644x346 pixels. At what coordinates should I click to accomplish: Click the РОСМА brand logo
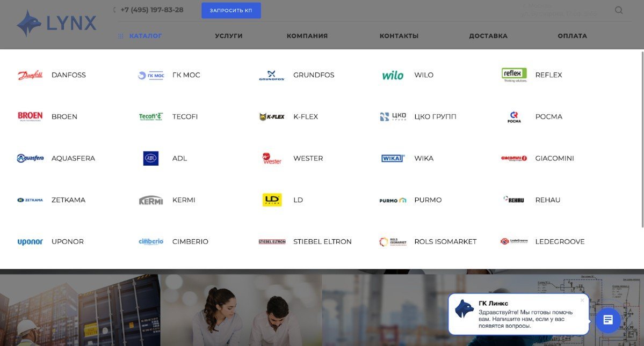(514, 117)
